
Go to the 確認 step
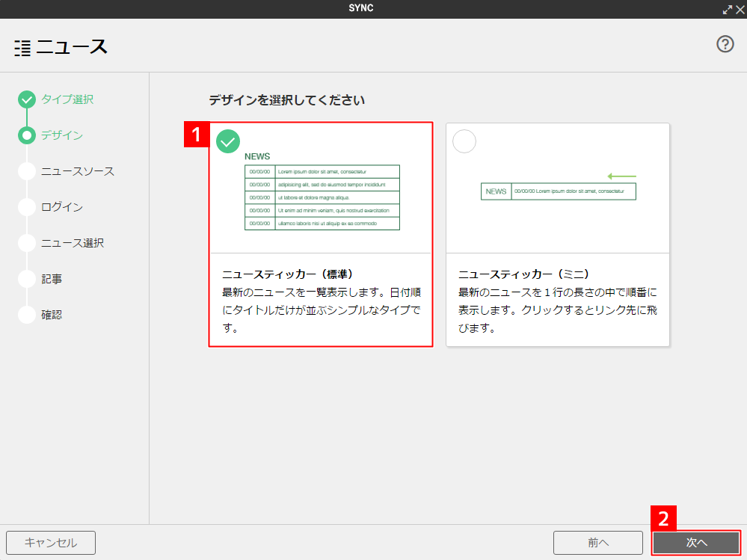(x=52, y=315)
